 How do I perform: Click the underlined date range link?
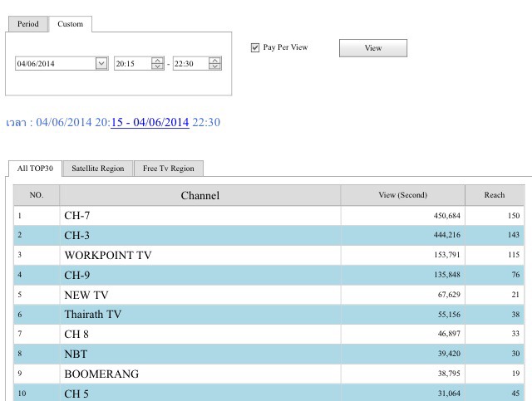point(150,122)
